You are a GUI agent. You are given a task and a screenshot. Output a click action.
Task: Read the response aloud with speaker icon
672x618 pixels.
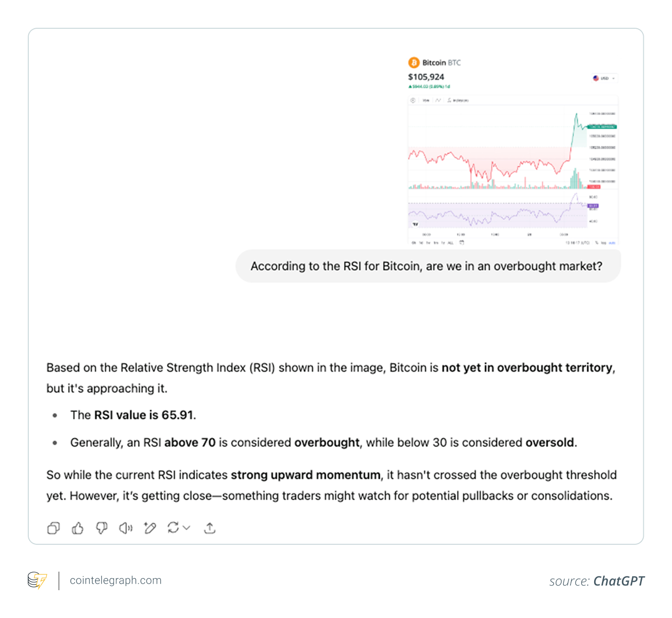(x=125, y=528)
